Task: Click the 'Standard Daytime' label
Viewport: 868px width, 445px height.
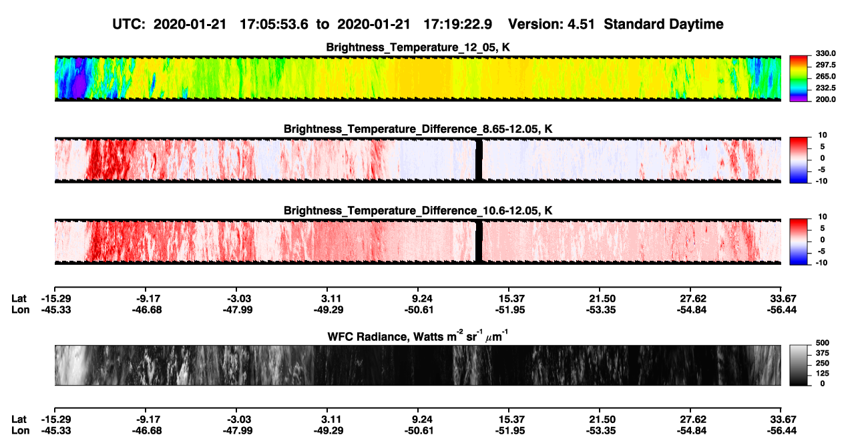Action: (662, 25)
